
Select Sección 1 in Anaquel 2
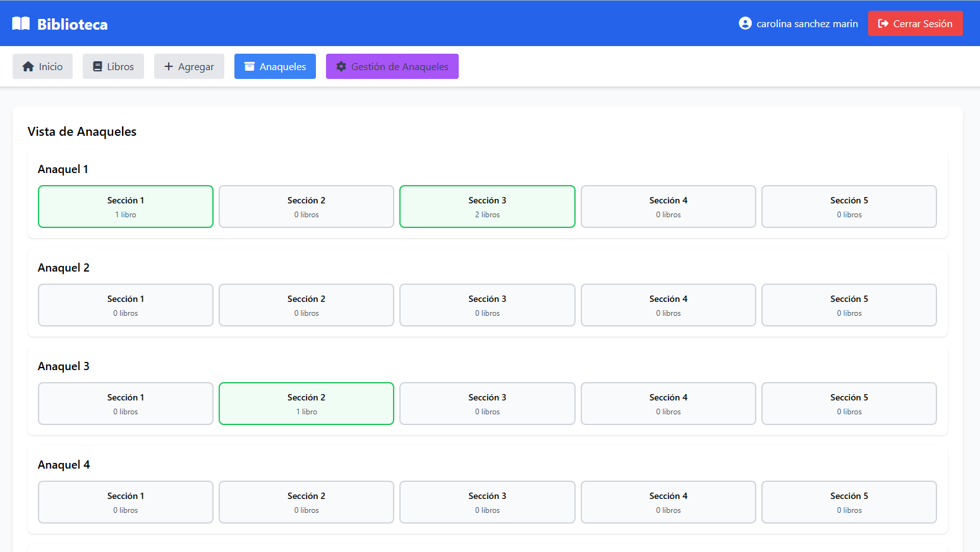126,305
